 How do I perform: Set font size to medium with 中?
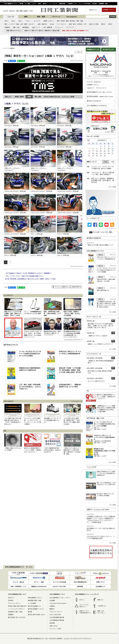coord(78,52)
